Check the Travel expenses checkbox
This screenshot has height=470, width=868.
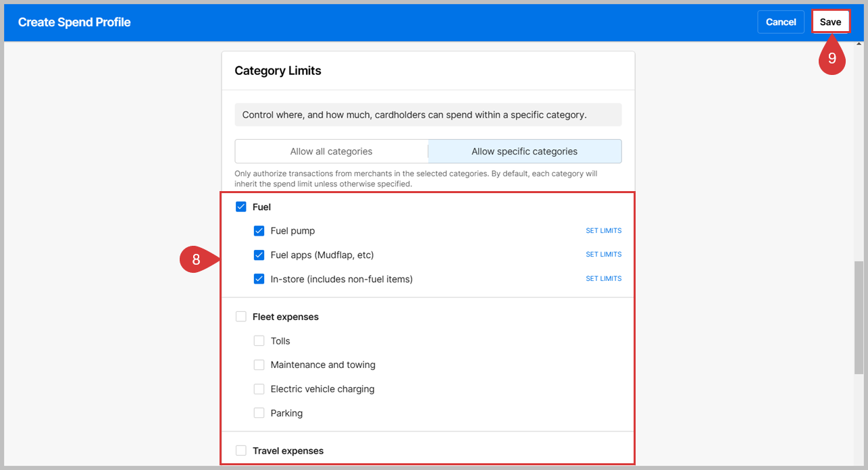click(241, 450)
